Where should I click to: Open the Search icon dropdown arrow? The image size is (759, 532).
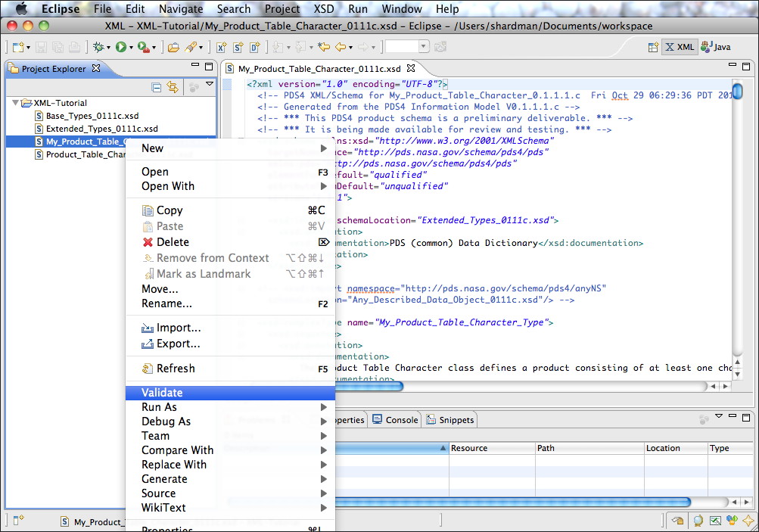pos(201,48)
